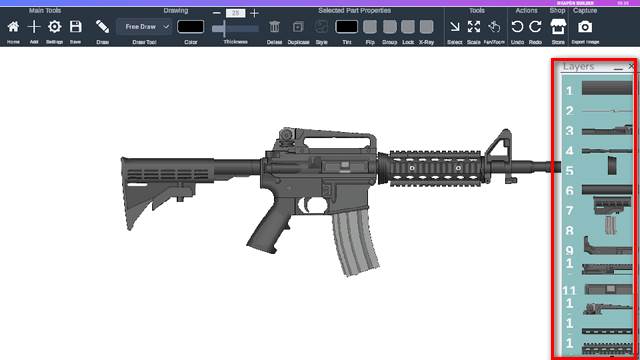Click the rifle magazine on canvas
This screenshot has width=640, height=360.
356,242
